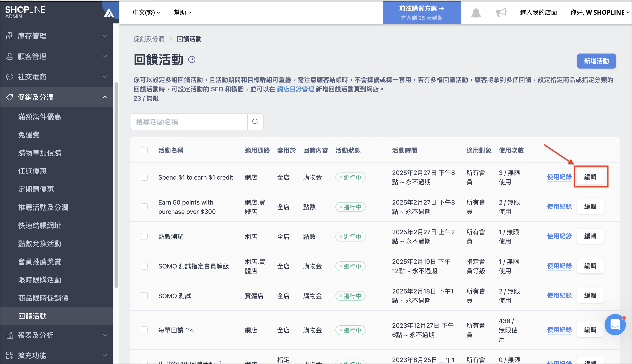Screen dimensions: 632x364
Task: Tick the SOMO 測試 row checkbox
Action: [144, 296]
